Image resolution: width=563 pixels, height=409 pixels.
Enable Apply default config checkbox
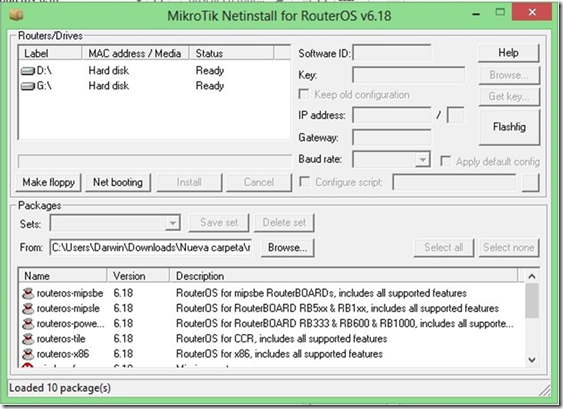[x=446, y=161]
